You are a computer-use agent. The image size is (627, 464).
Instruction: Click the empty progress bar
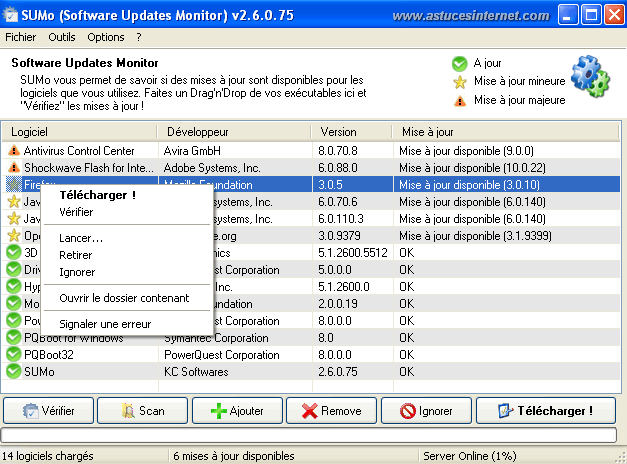coord(309,435)
